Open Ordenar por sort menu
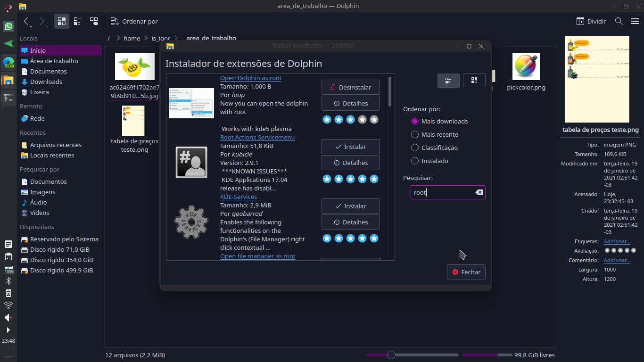 pos(134,21)
